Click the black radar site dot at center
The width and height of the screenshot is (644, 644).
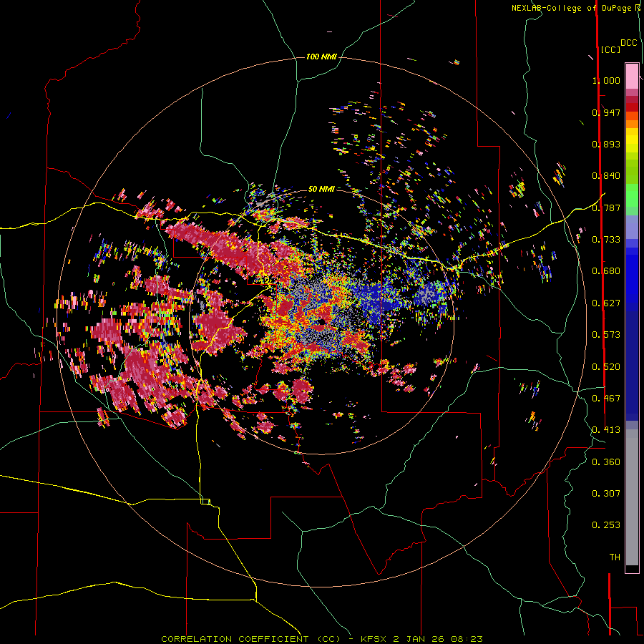tap(321, 322)
